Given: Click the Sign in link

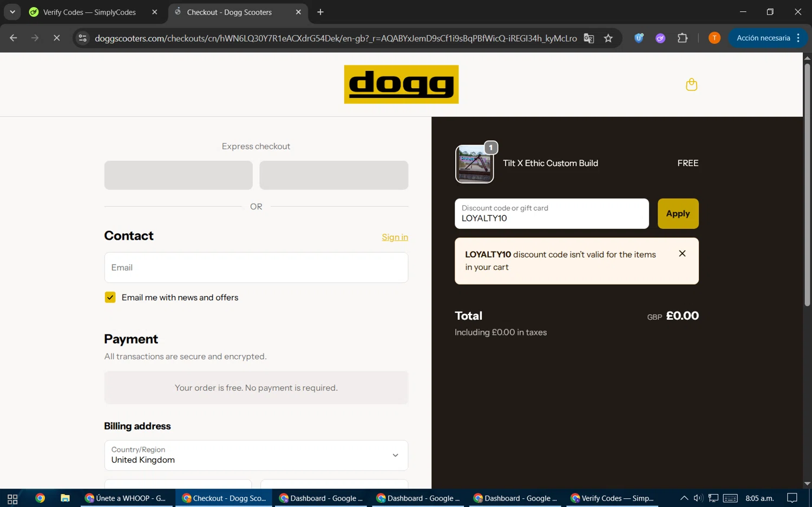Looking at the screenshot, I should pos(395,237).
